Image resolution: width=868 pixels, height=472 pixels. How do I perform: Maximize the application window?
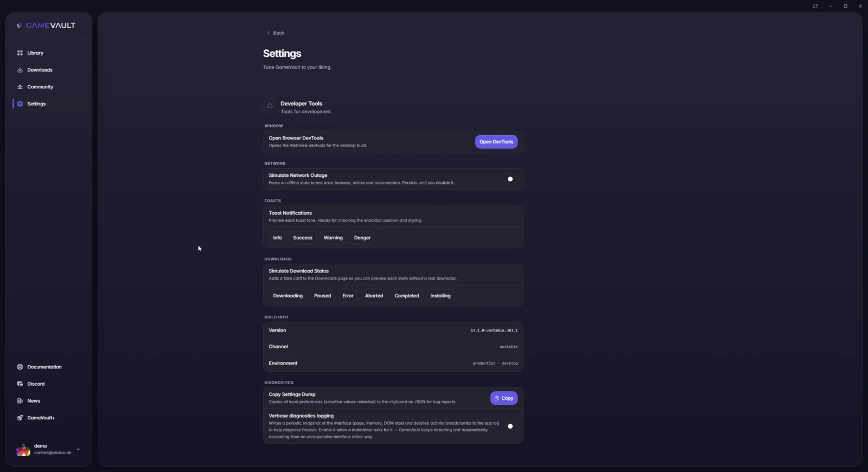(x=845, y=6)
